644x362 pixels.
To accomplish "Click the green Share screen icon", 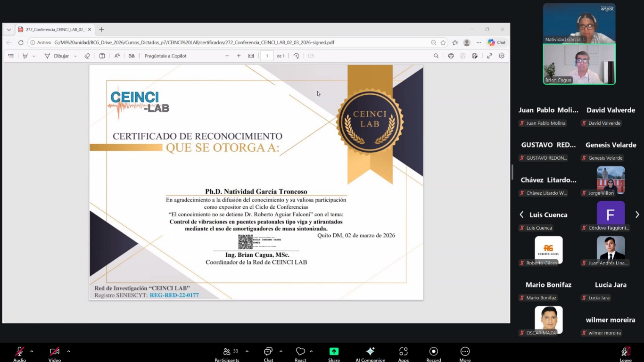I will tap(334, 352).
